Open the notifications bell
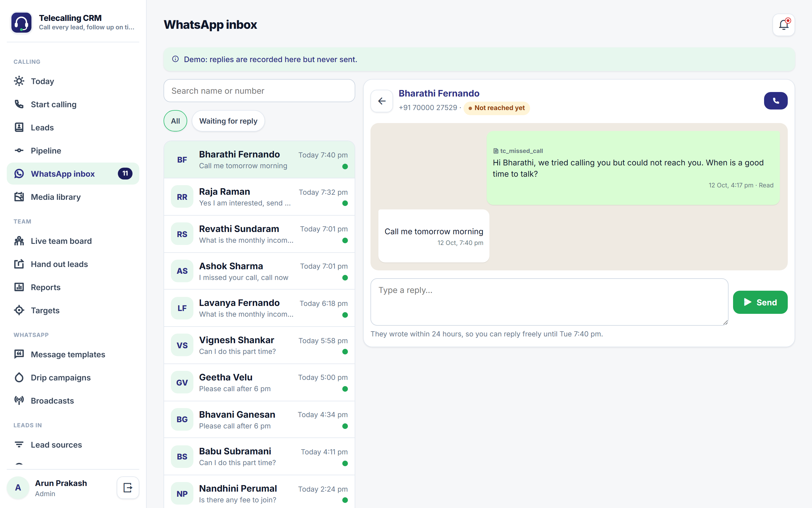 point(784,25)
